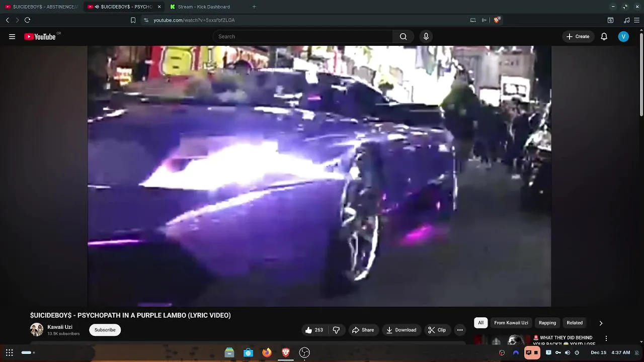Bookmark this page in Brave
The image size is (644, 362).
133,20
